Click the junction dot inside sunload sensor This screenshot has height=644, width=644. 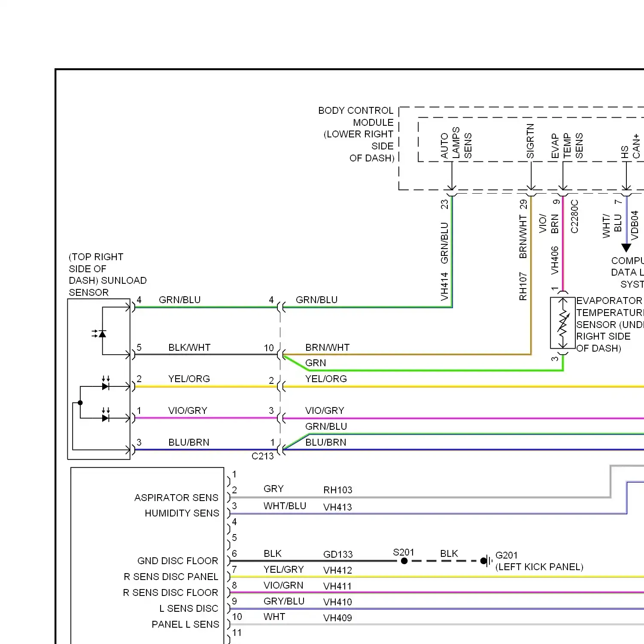point(80,403)
